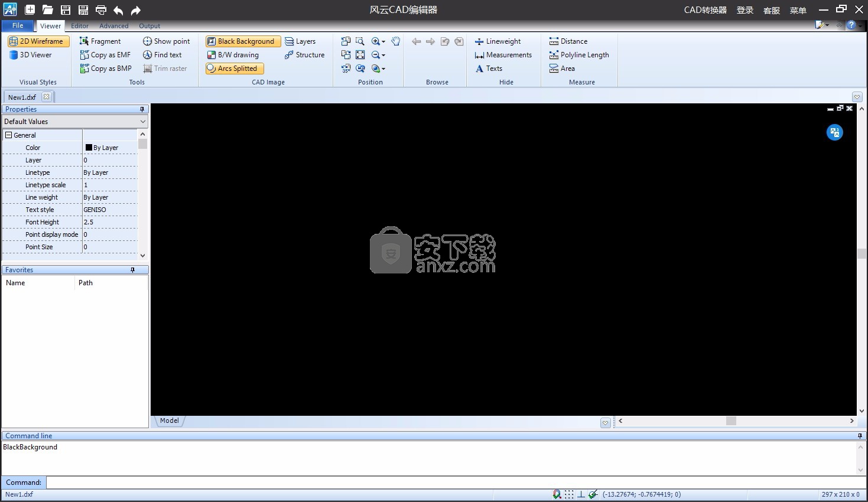Viewport: 868px width, 502px height.
Task: Click the previous zoom view icon
Action: tap(360, 69)
